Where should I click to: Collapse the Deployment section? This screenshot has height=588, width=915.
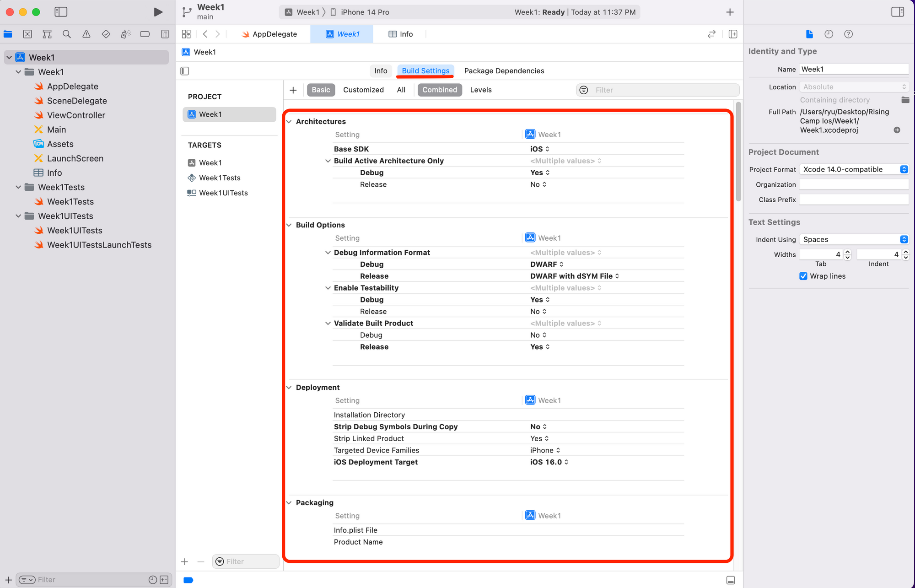(289, 387)
